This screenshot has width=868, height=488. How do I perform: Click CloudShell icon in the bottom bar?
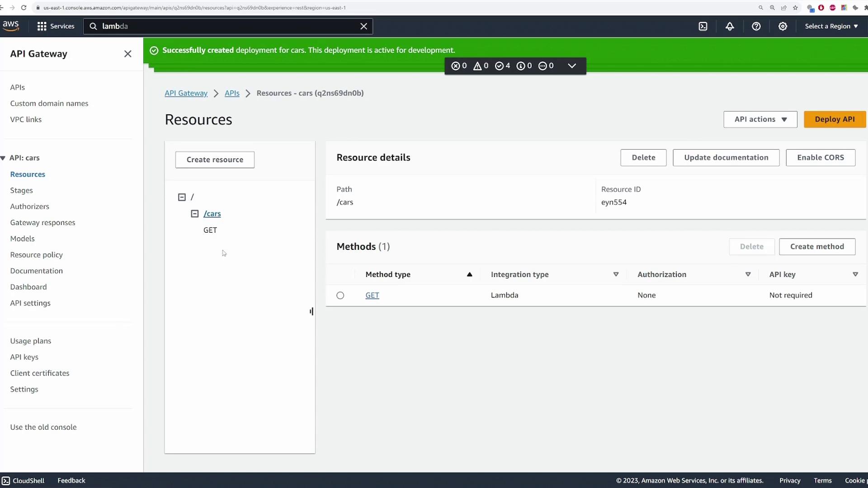[x=6, y=481]
